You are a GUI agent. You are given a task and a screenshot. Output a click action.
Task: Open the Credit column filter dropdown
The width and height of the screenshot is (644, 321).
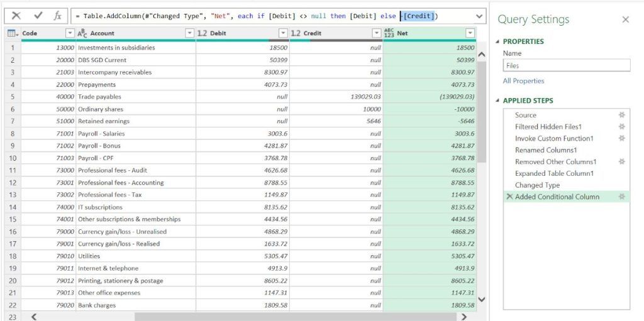(x=377, y=33)
